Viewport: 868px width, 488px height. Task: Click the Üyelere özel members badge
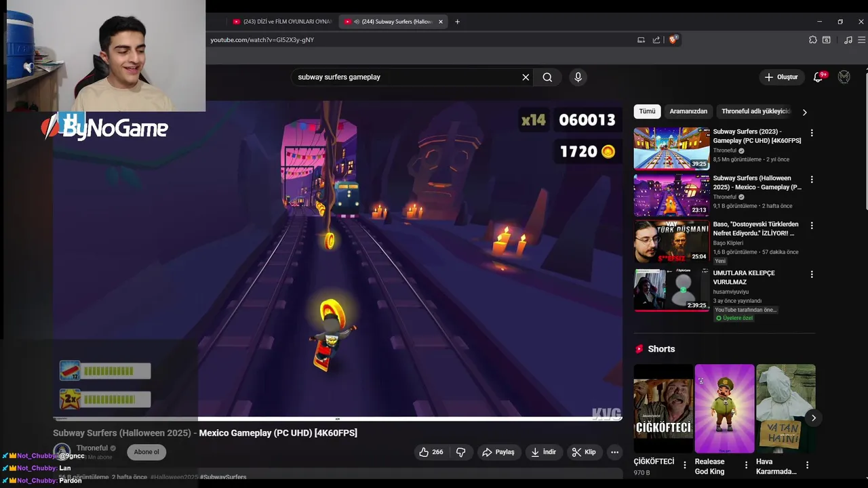pos(734,318)
